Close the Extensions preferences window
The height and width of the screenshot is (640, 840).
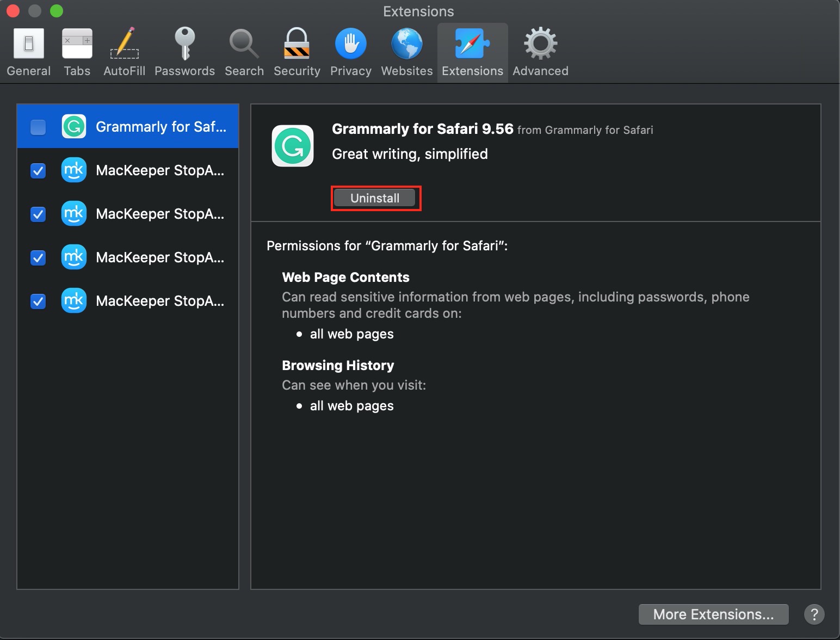pyautogui.click(x=13, y=10)
